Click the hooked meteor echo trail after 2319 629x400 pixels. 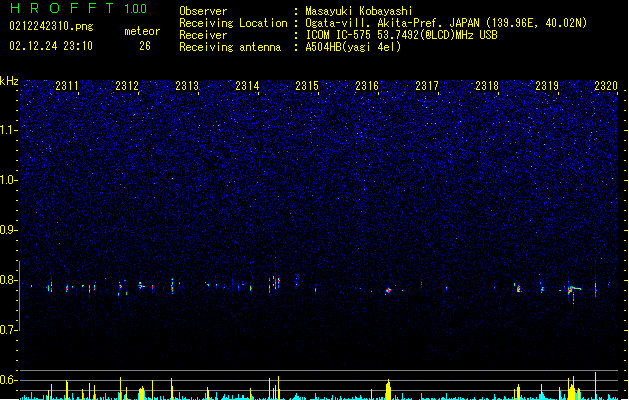pos(574,291)
